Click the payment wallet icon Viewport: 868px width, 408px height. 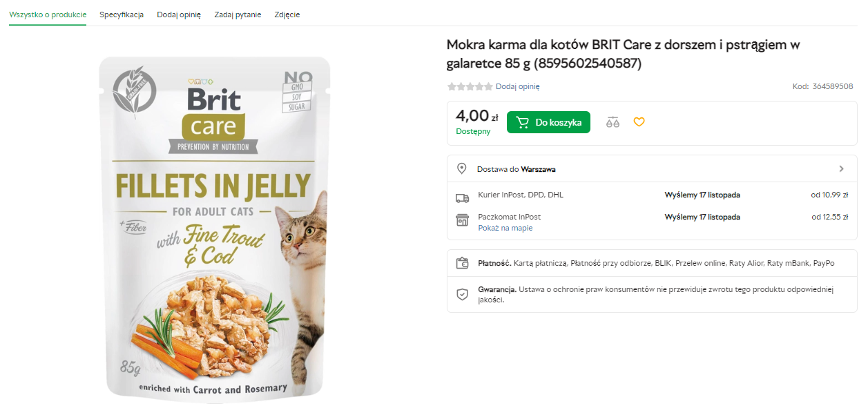462,263
